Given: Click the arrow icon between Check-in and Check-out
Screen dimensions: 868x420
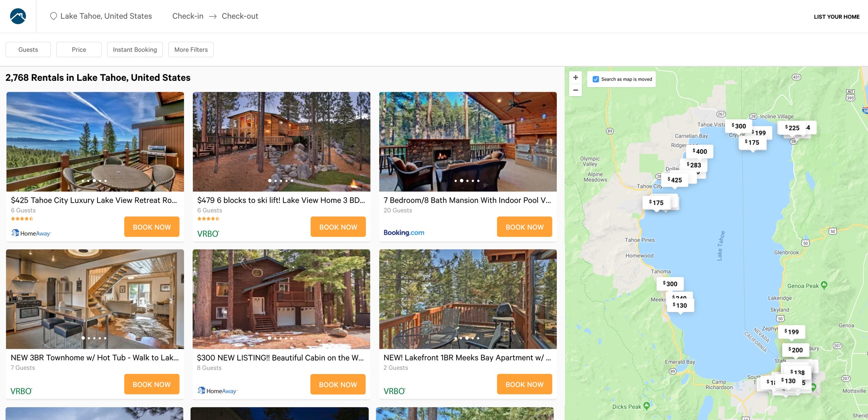Looking at the screenshot, I should click(x=212, y=16).
